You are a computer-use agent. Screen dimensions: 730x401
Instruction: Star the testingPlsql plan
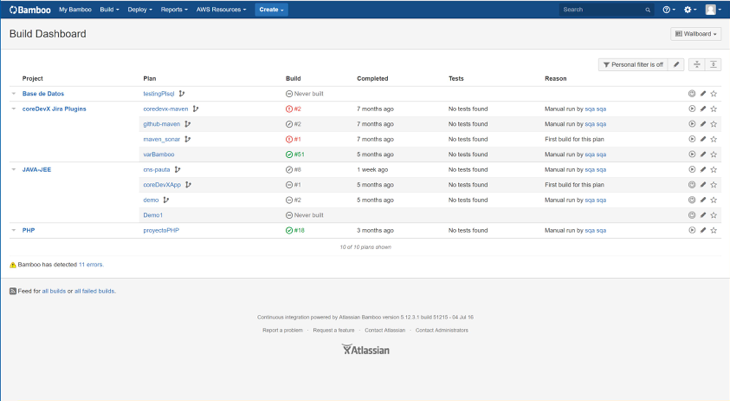[714, 94]
